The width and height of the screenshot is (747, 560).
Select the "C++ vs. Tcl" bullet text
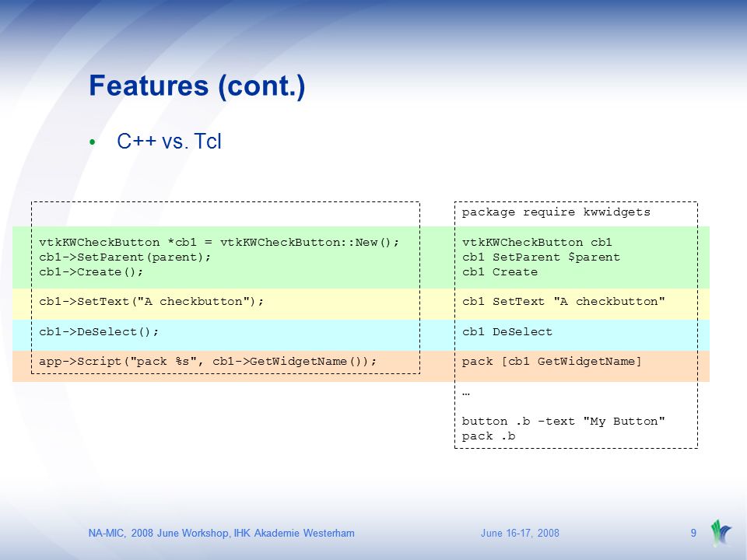click(169, 142)
